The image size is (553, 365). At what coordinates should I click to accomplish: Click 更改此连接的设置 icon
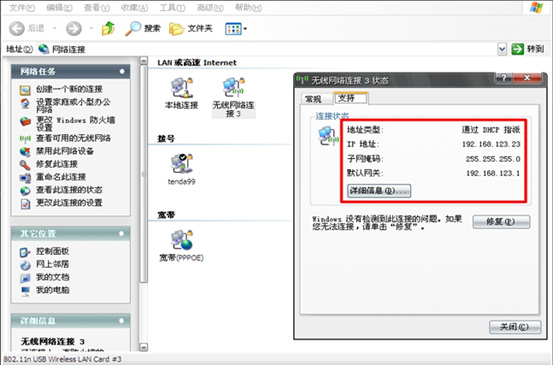tap(25, 204)
